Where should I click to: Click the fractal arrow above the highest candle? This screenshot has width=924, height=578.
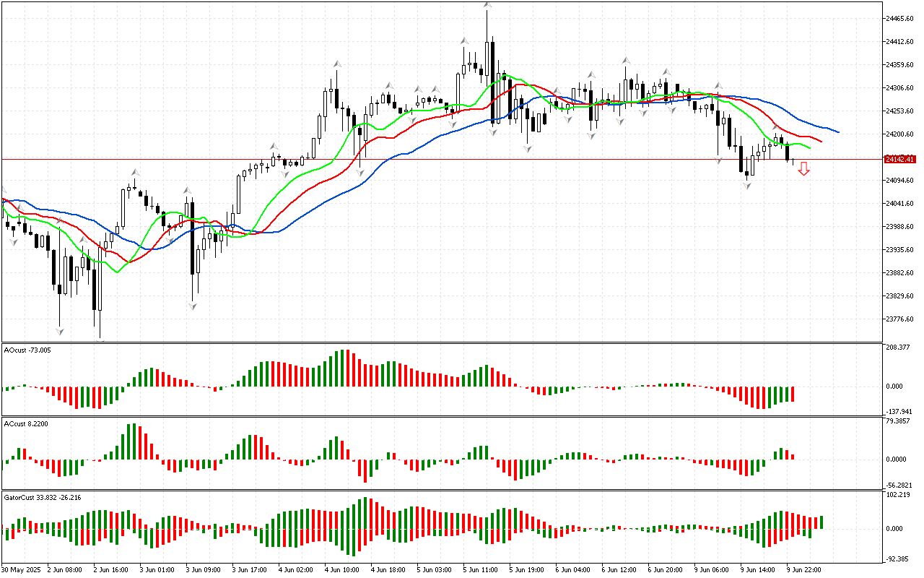488,6
